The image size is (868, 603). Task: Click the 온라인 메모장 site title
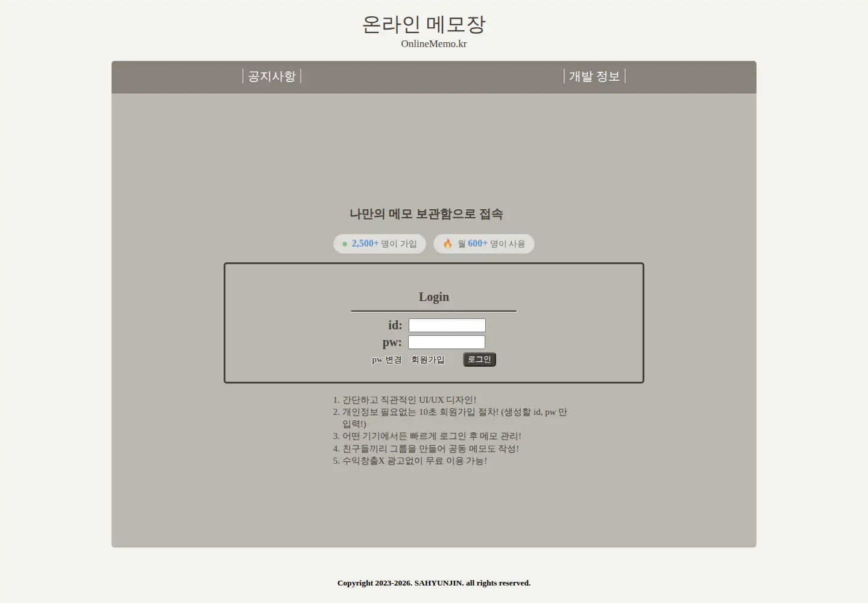424,24
